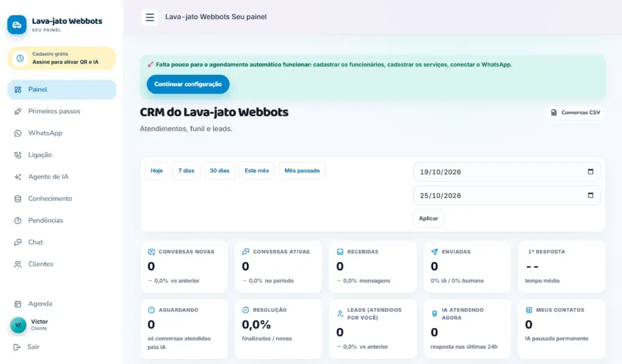622x364 pixels.
Task: Select the 7 dias period filter
Action: (x=186, y=171)
